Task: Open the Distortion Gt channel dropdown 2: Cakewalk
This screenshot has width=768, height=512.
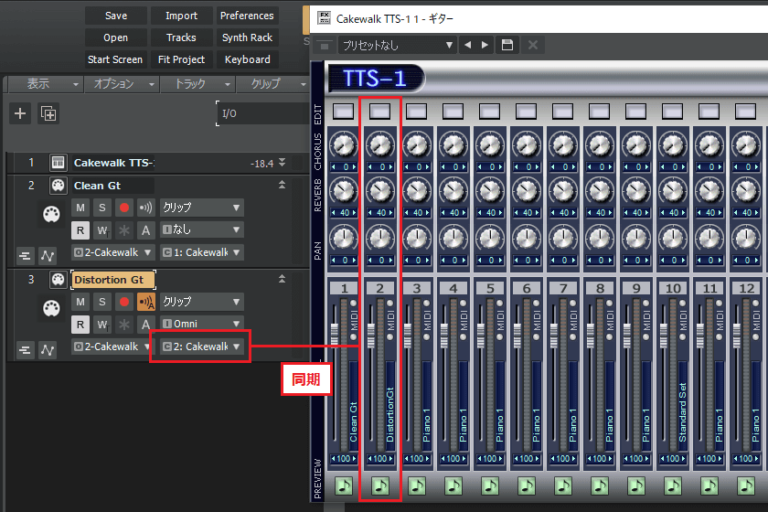Action: pyautogui.click(x=201, y=347)
